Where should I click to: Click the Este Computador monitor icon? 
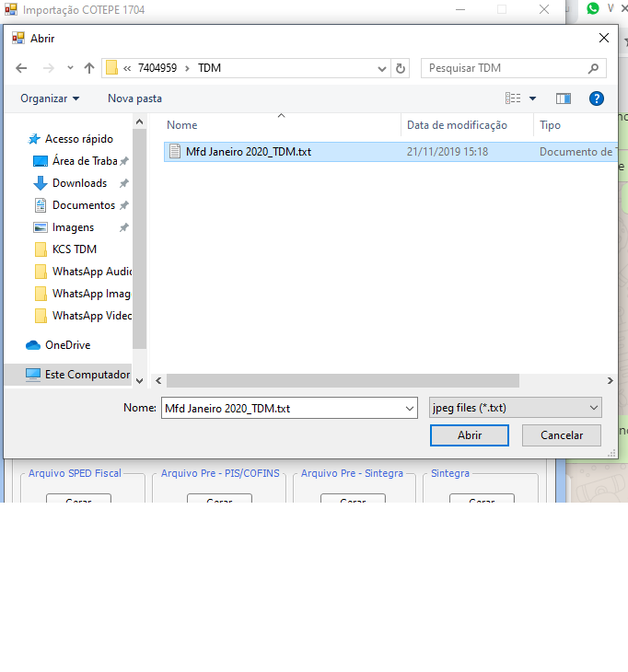(33, 375)
